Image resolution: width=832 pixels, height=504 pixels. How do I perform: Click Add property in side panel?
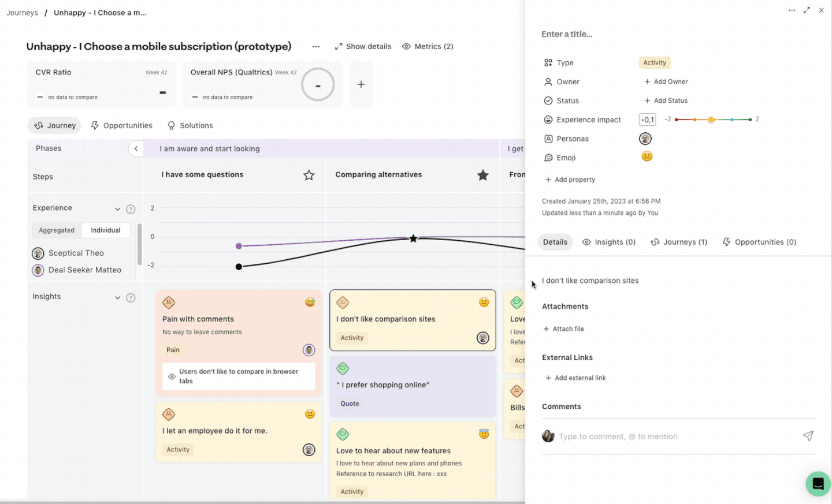[570, 180]
